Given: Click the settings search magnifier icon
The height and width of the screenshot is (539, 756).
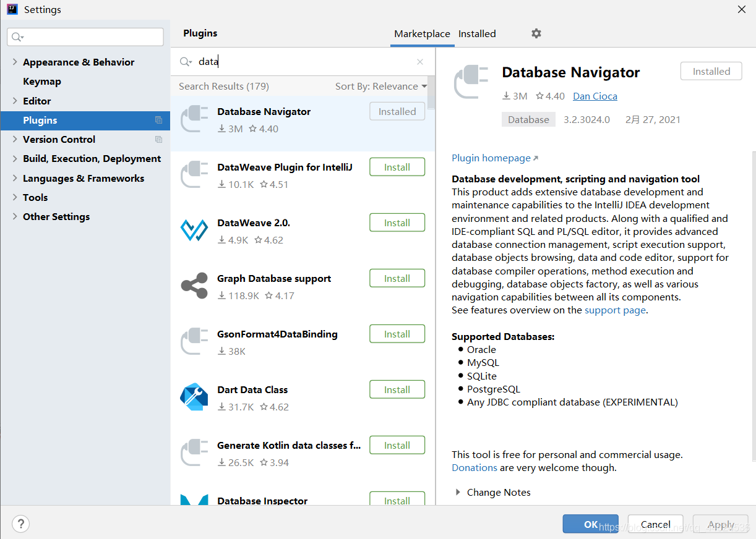Looking at the screenshot, I should (17, 37).
